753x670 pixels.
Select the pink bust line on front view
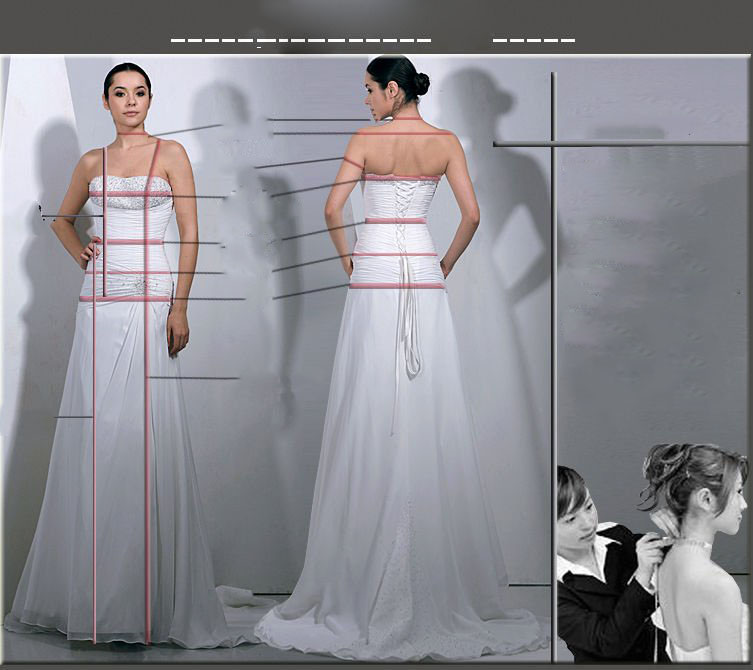point(130,195)
